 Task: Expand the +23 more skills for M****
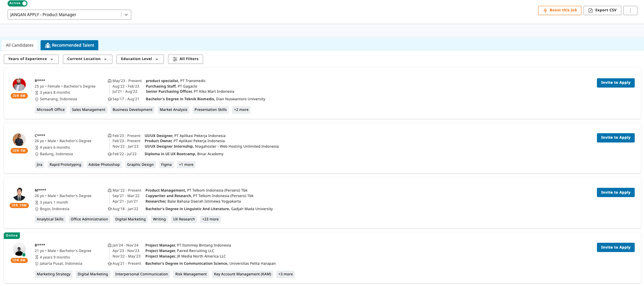[x=210, y=219]
